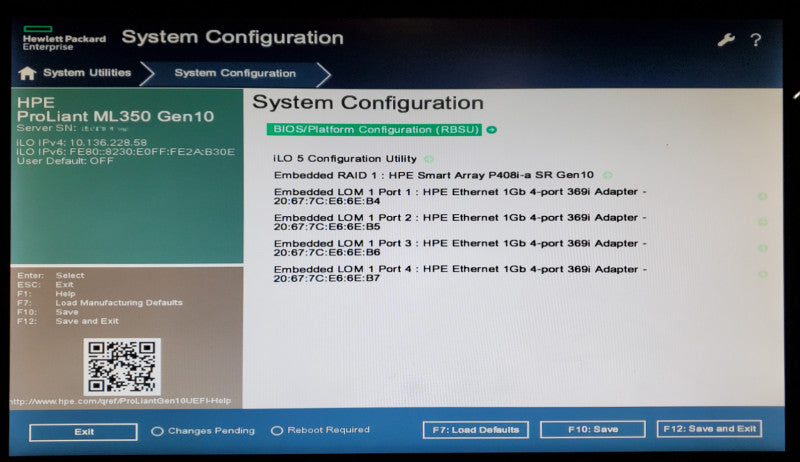Click 'Load Manufacturing Defaults' F7 hint text
Screen dimensions: 800x462
click(119, 303)
